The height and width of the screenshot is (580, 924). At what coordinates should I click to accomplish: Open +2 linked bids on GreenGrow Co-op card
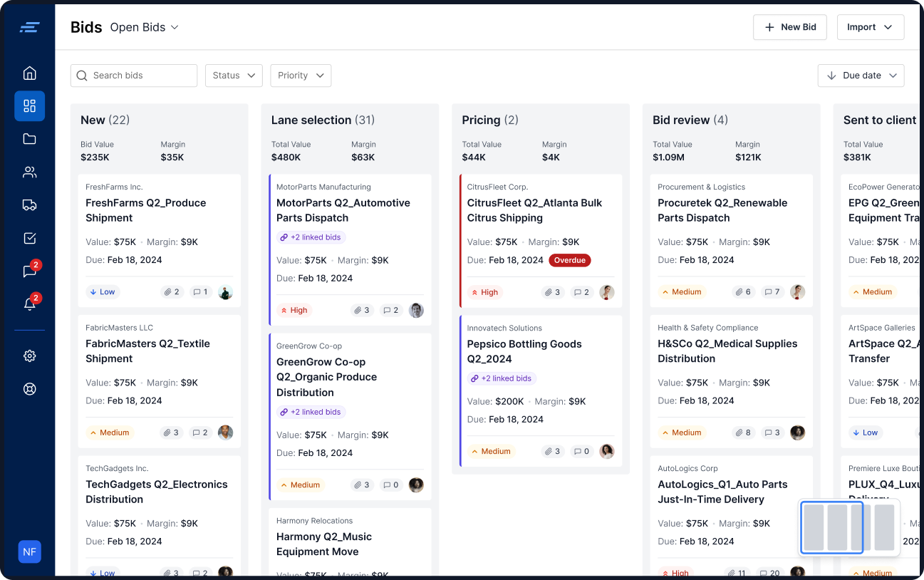(x=311, y=412)
